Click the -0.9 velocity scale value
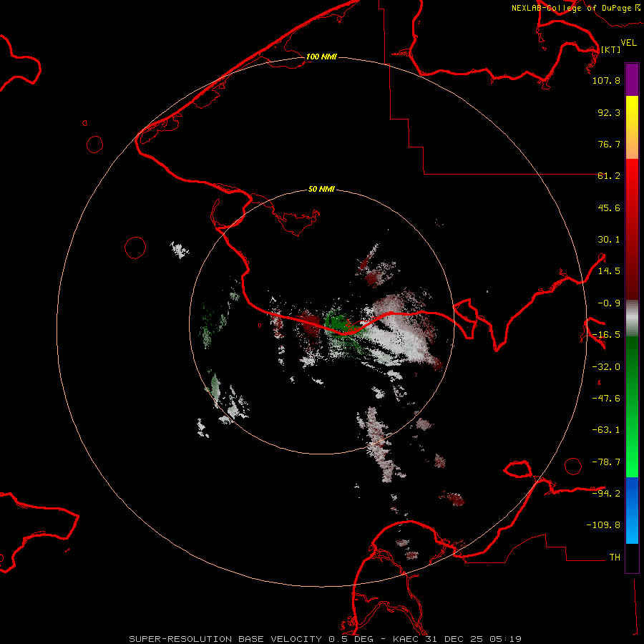Viewport: 644px width, 644px height. (x=609, y=303)
